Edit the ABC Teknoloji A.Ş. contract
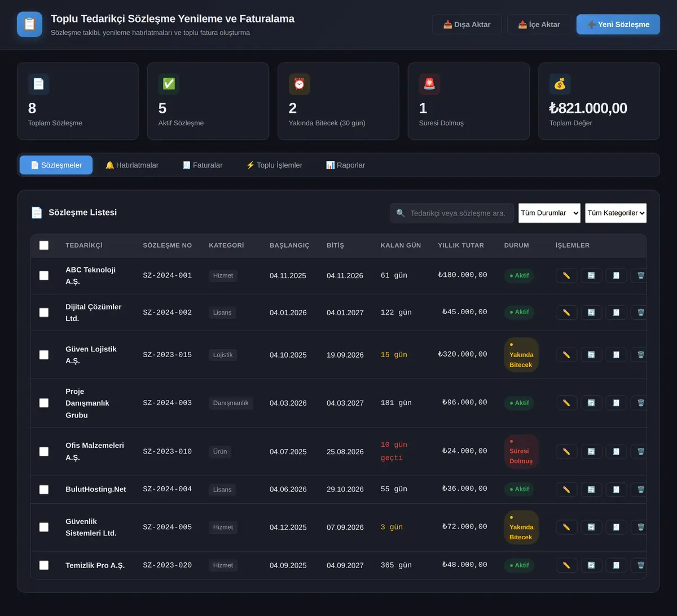 click(566, 276)
